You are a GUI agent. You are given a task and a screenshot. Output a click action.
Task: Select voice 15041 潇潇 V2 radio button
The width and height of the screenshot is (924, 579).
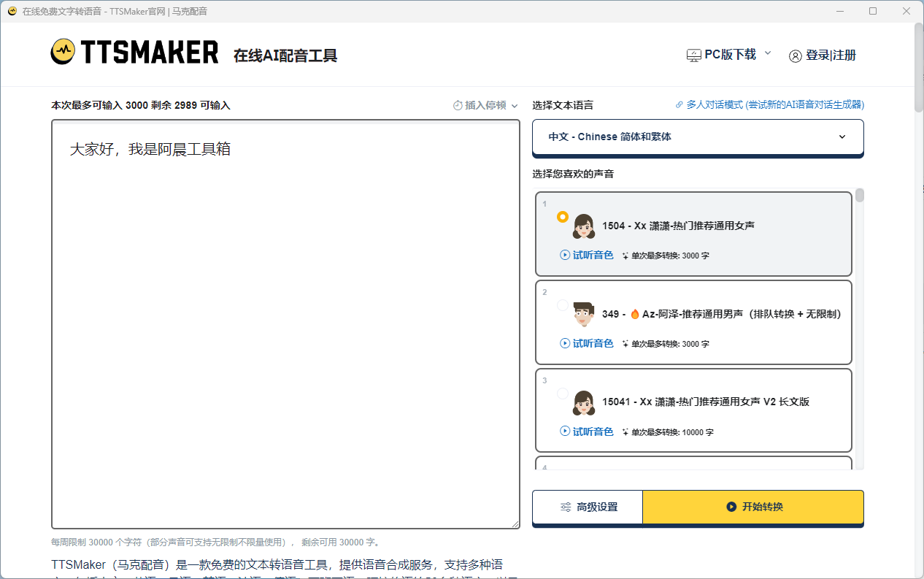(563, 394)
